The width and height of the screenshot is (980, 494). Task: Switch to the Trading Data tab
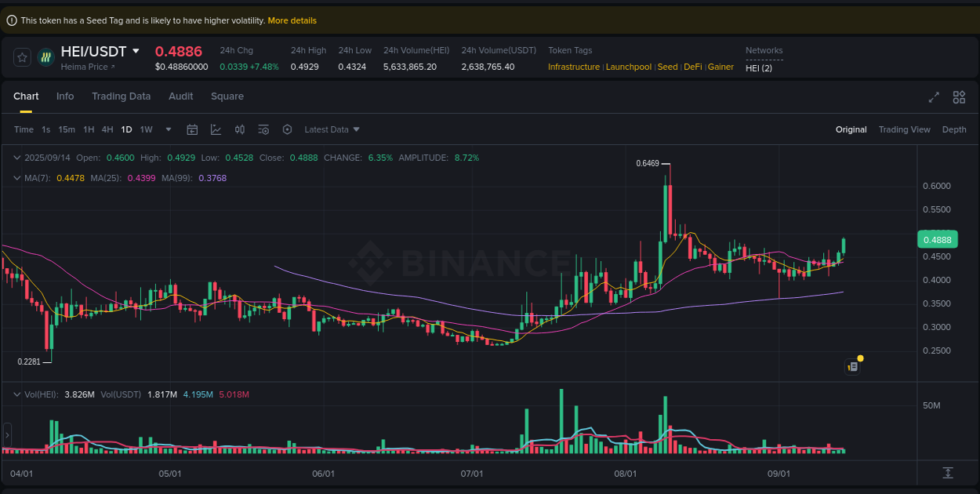click(x=122, y=96)
